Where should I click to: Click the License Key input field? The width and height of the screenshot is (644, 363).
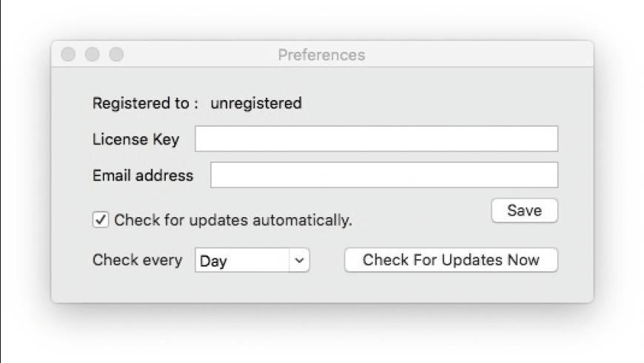pyautogui.click(x=376, y=139)
